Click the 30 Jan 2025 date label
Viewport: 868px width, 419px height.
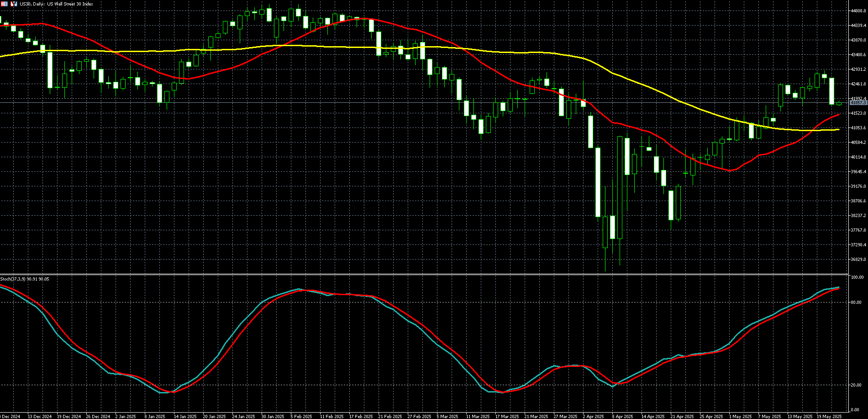point(273,416)
